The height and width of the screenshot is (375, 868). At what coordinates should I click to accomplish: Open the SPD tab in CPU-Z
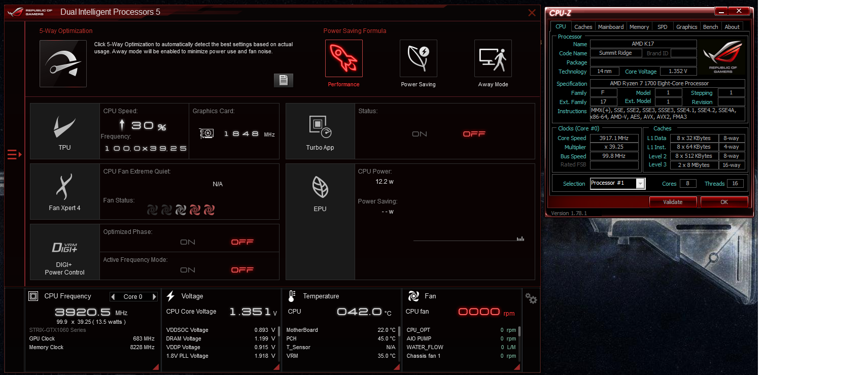(x=663, y=27)
